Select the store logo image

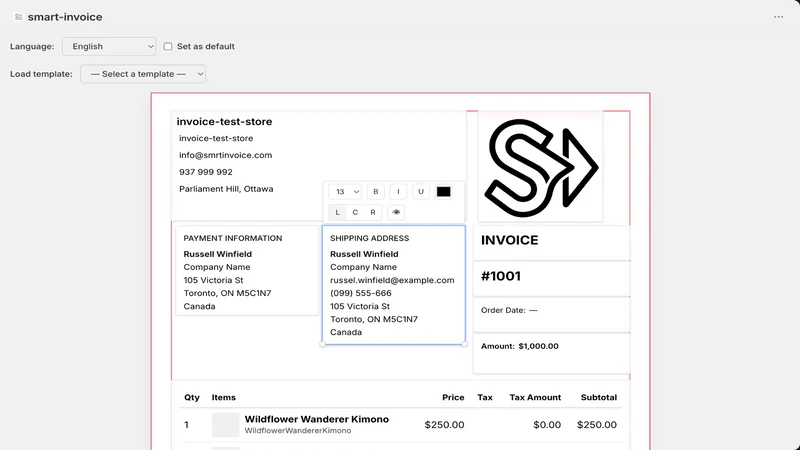(541, 167)
